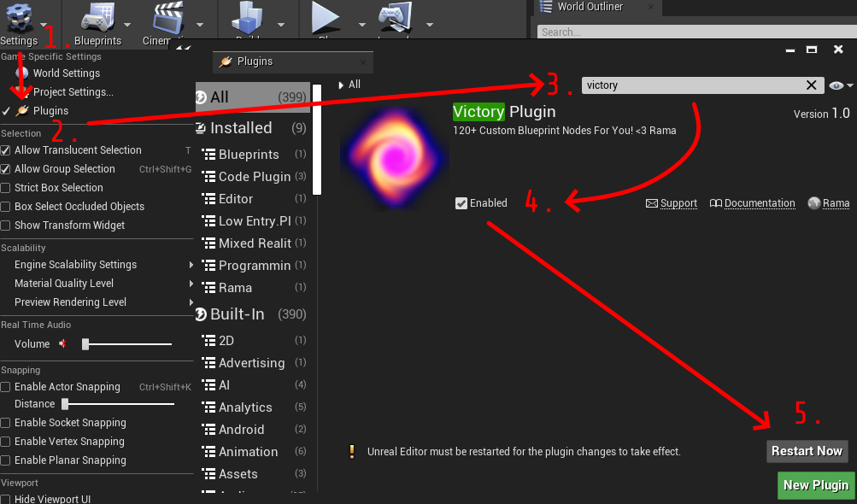Enable Show Transform Widget checkbox
Screen dimensions: 857x504
pos(5,226)
